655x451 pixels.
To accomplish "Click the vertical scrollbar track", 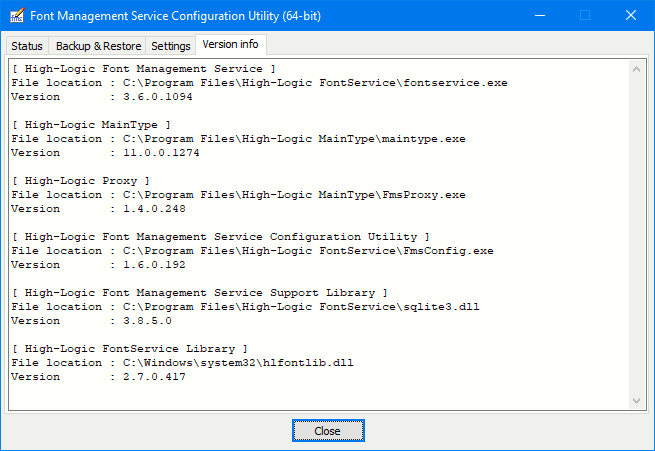I will coord(638,235).
